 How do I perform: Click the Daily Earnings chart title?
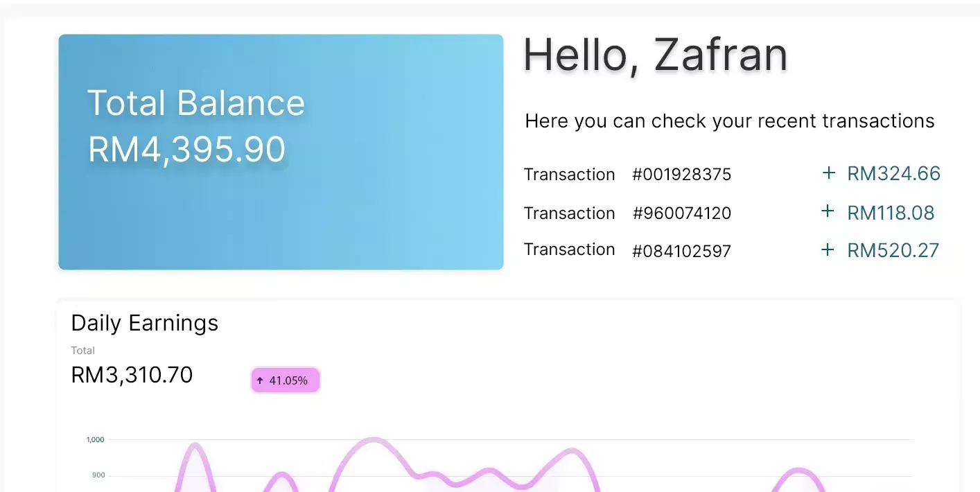[145, 323]
